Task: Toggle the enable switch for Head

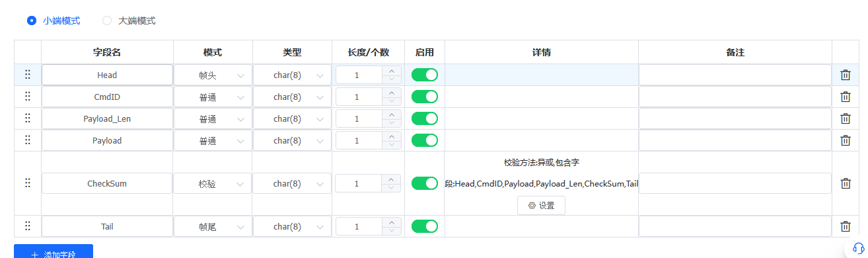Action: (425, 75)
